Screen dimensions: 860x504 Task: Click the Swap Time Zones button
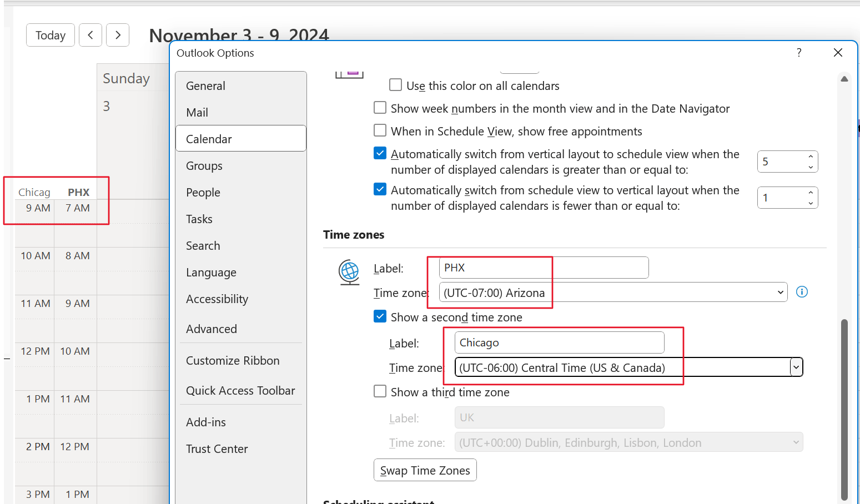click(425, 470)
